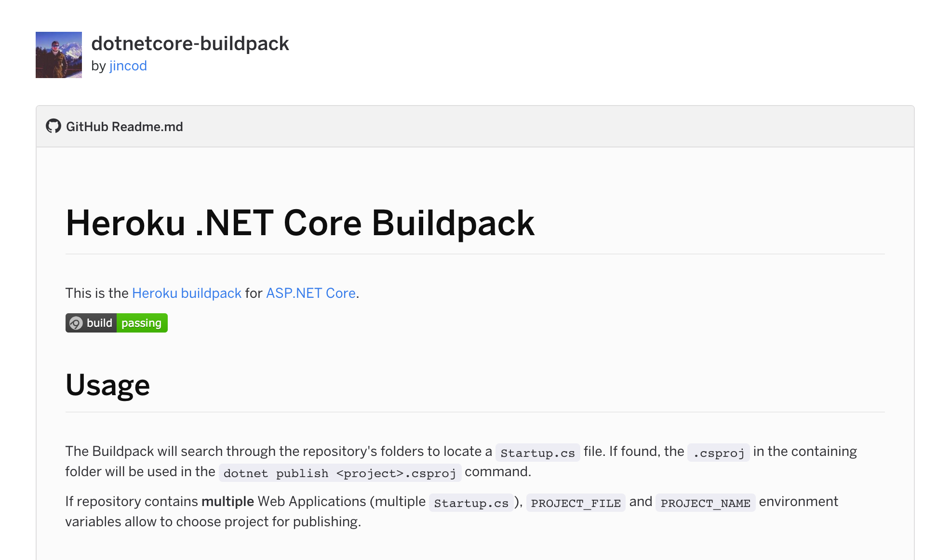937x560 pixels.
Task: Click the Usage section heading
Action: (x=107, y=385)
